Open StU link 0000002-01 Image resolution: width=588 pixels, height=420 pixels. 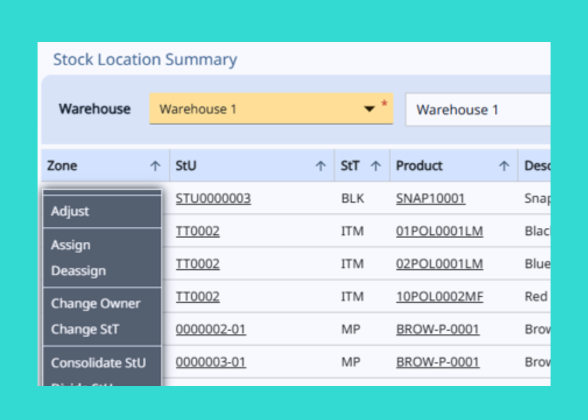click(x=211, y=329)
